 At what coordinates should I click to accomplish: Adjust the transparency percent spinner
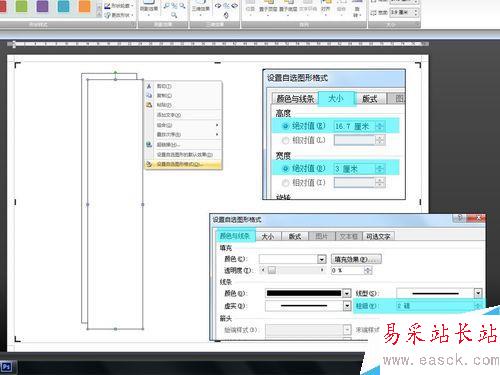click(x=368, y=270)
